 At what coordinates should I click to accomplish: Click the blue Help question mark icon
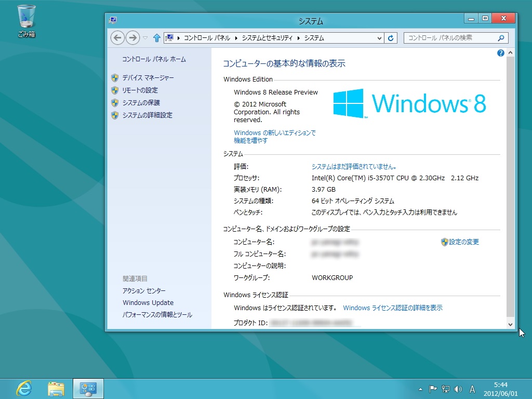pyautogui.click(x=500, y=52)
